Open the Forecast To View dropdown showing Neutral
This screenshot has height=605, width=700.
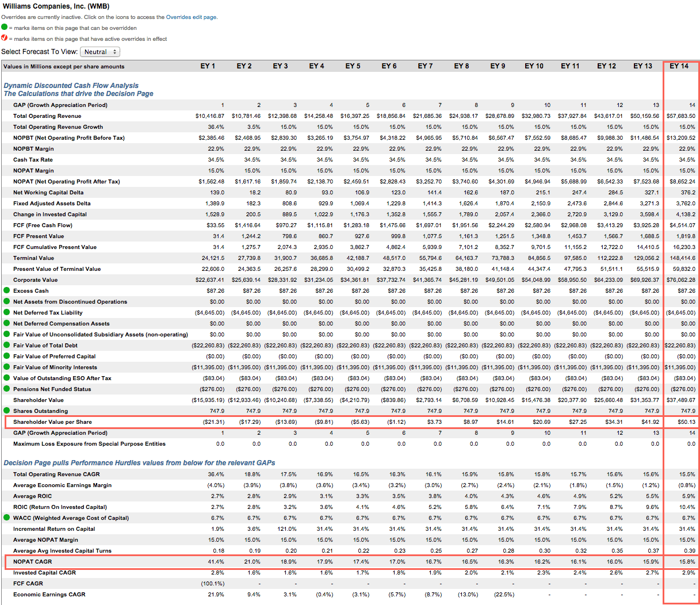coord(101,51)
